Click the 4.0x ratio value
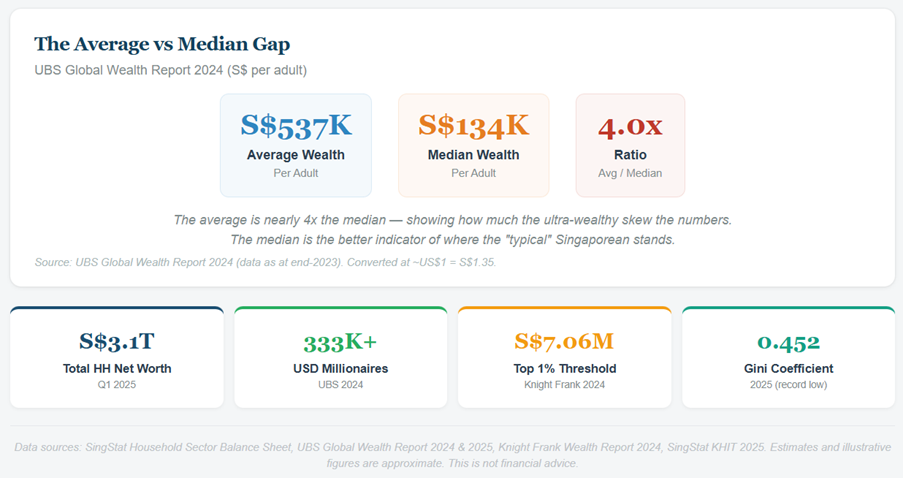 pos(630,126)
